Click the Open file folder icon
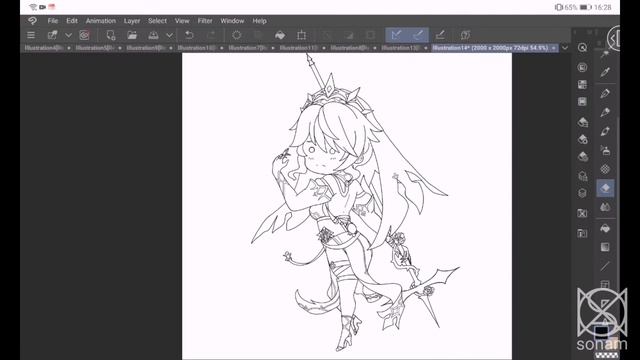Viewport: 640px width, 360px height. pyautogui.click(x=132, y=35)
